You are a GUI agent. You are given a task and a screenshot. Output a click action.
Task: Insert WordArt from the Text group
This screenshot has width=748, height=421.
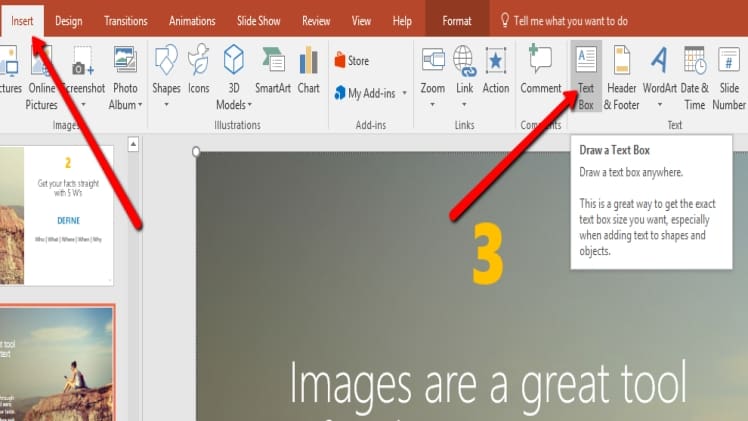(x=659, y=61)
